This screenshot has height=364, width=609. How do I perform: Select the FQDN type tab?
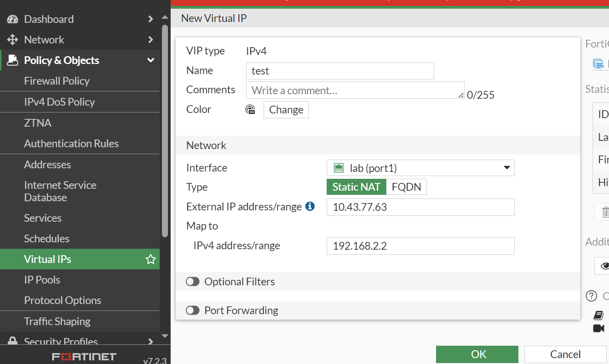(406, 187)
